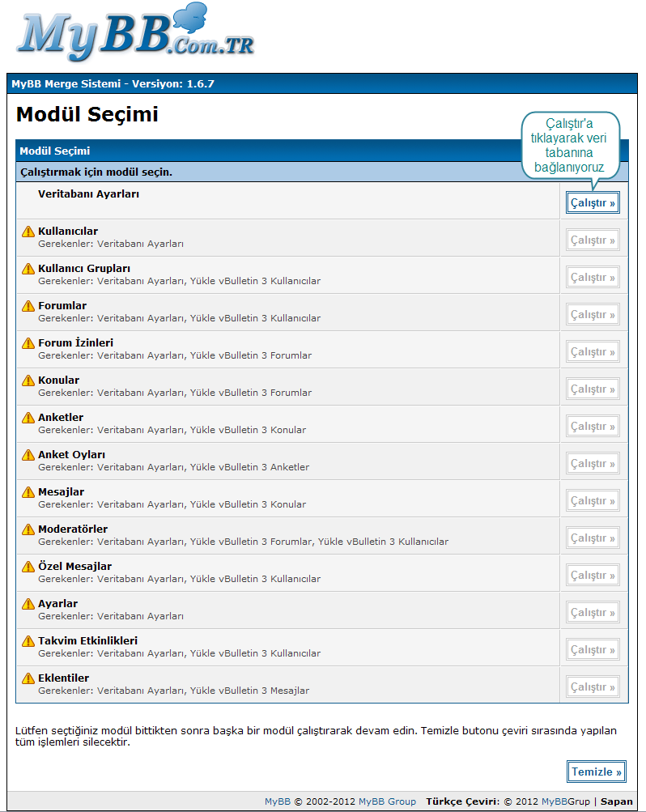646x812 pixels.
Task: Click the Takvim Etkinlikleri module title
Action: (x=88, y=641)
